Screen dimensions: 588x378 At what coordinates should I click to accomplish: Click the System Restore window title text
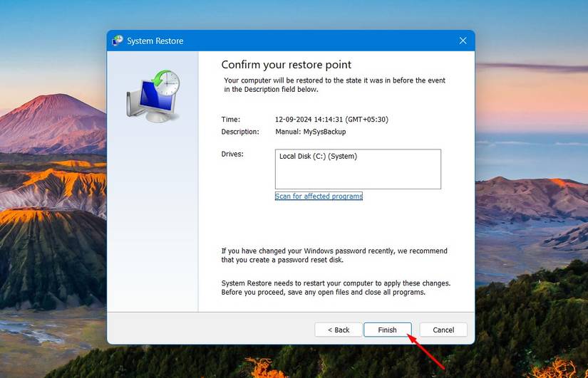155,41
